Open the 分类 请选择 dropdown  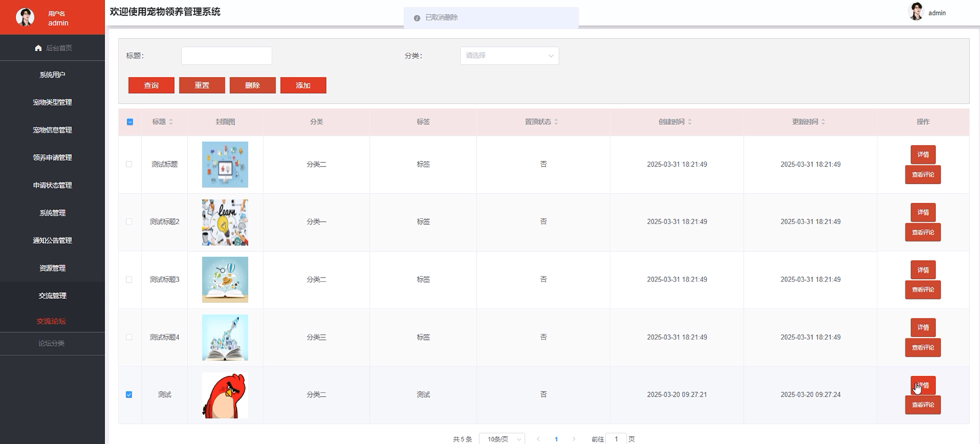tap(509, 56)
